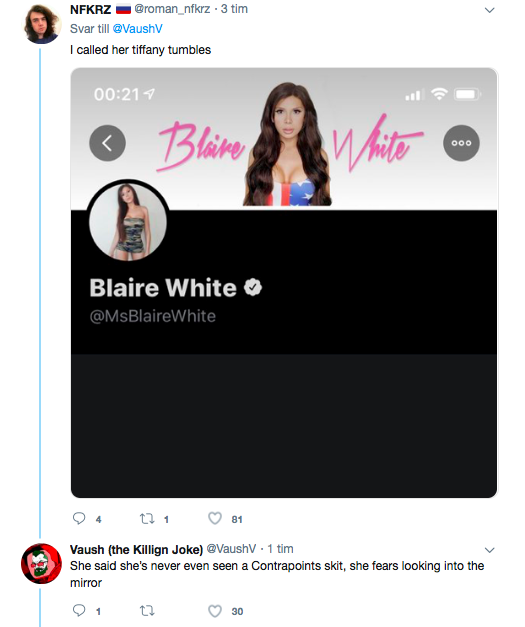Viewport: 525px width, 627px height.
Task: Retweet NFKRZ's tweet
Action: coord(147,519)
